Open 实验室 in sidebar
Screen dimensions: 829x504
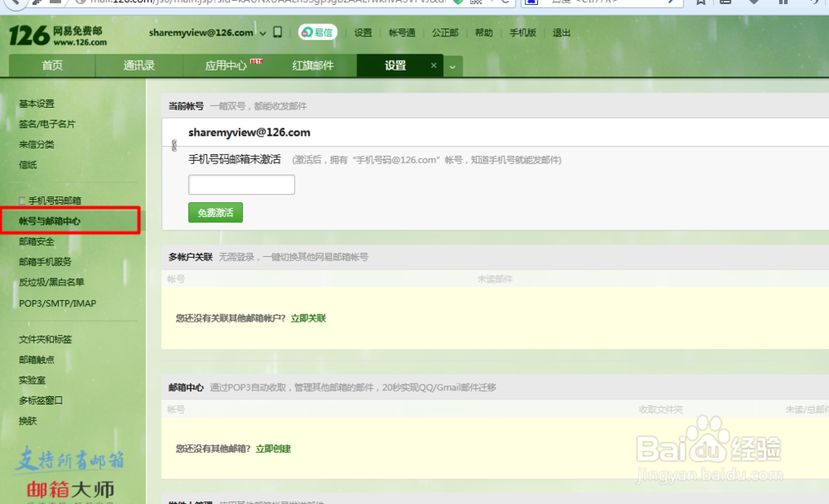32,380
